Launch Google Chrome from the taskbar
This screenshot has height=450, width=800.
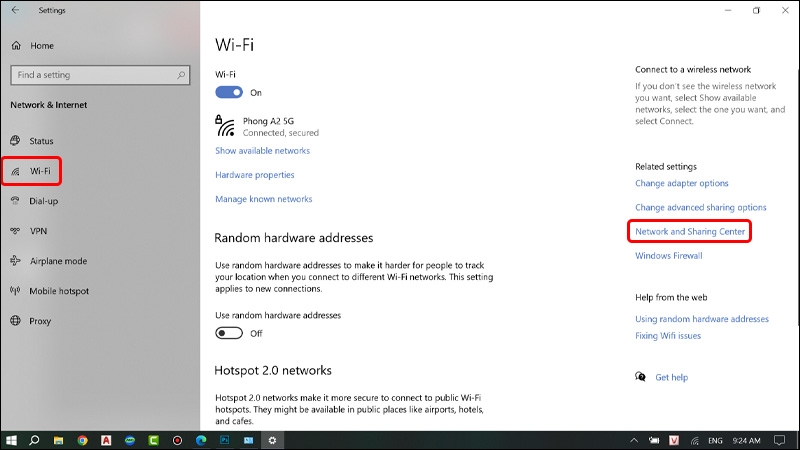82,440
